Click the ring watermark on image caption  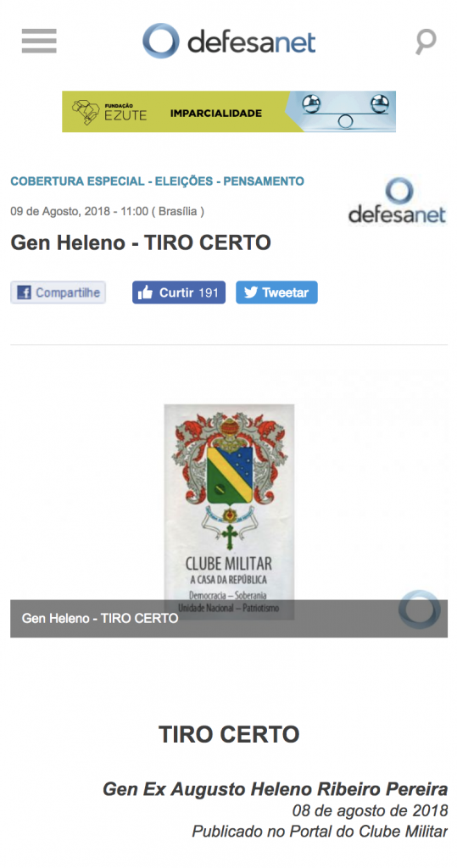(x=420, y=609)
